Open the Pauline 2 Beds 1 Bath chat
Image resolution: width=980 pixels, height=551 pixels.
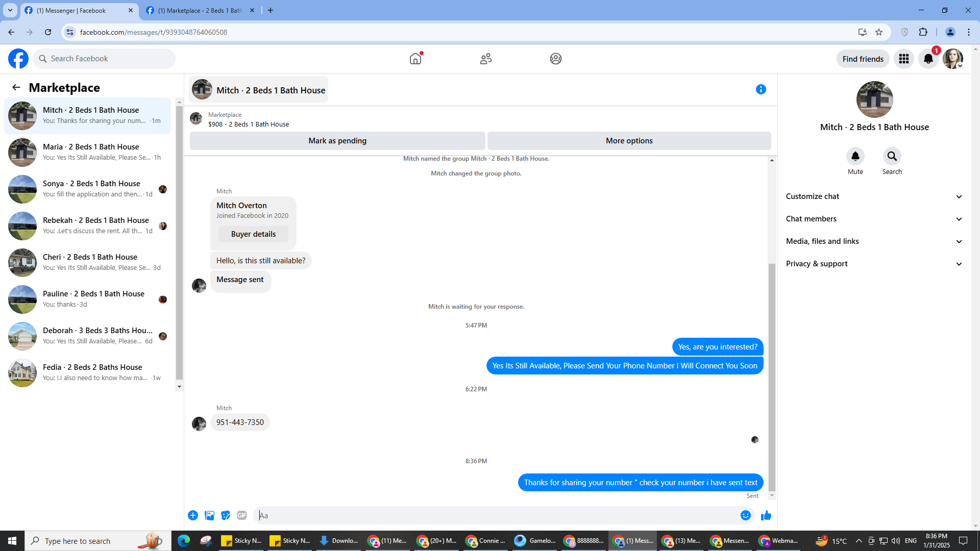88,299
